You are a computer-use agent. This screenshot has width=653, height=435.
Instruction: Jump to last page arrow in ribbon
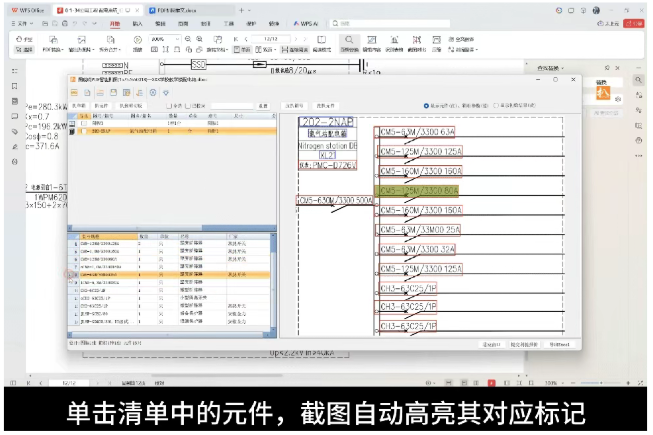pos(305,39)
